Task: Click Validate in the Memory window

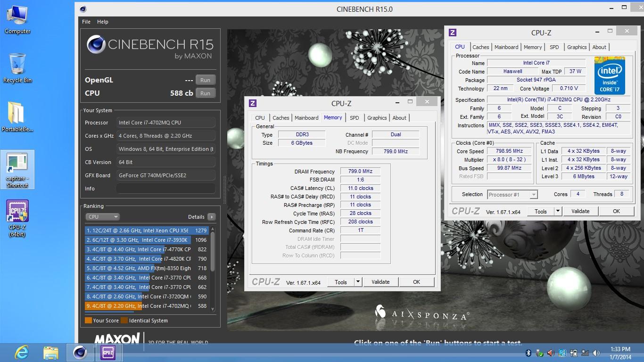Action: pyautogui.click(x=380, y=282)
